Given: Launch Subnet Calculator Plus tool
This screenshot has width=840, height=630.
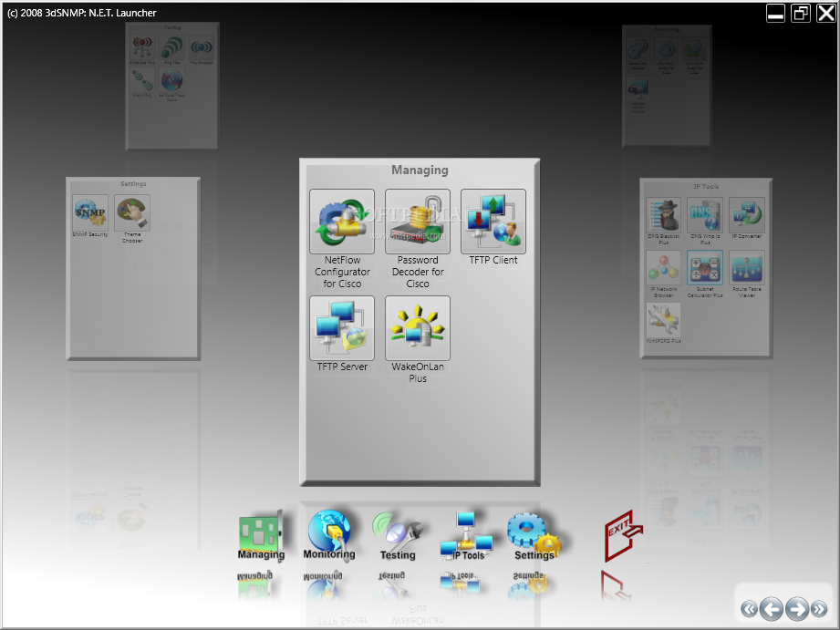Looking at the screenshot, I should pyautogui.click(x=705, y=268).
